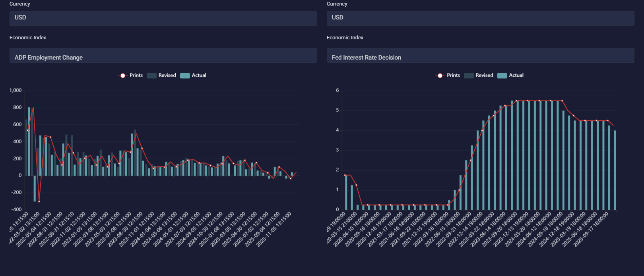Open the right Currency USD dropdown
The width and height of the screenshot is (644, 276).
coord(480,18)
